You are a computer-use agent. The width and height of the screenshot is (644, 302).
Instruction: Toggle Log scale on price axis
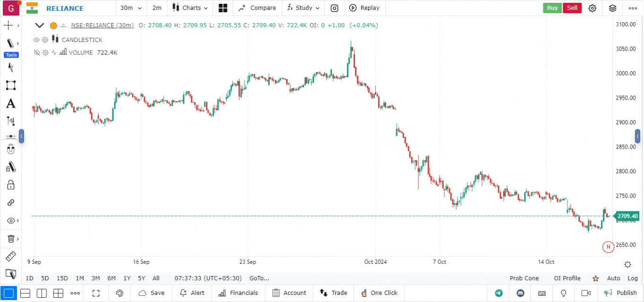(632, 278)
